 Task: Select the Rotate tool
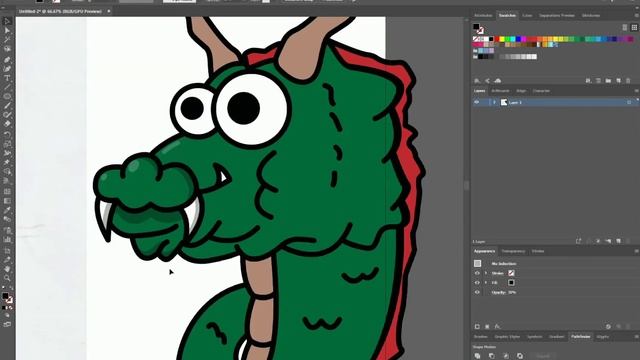point(7,134)
